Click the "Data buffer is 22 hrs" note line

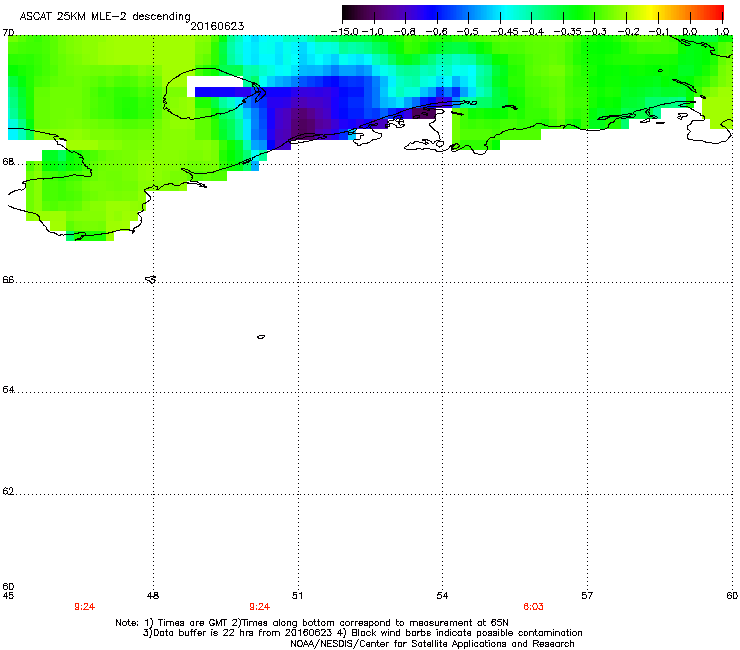362,633
